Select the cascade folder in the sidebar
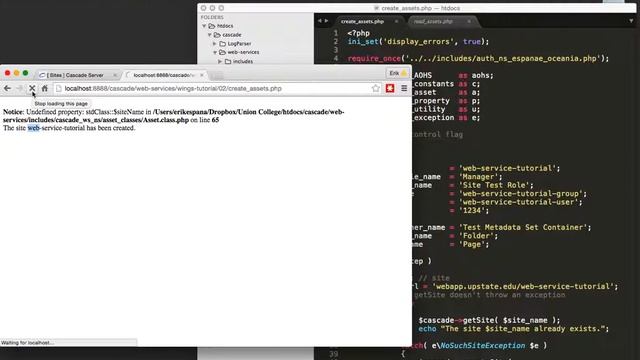The width and height of the screenshot is (640, 360). (231, 35)
